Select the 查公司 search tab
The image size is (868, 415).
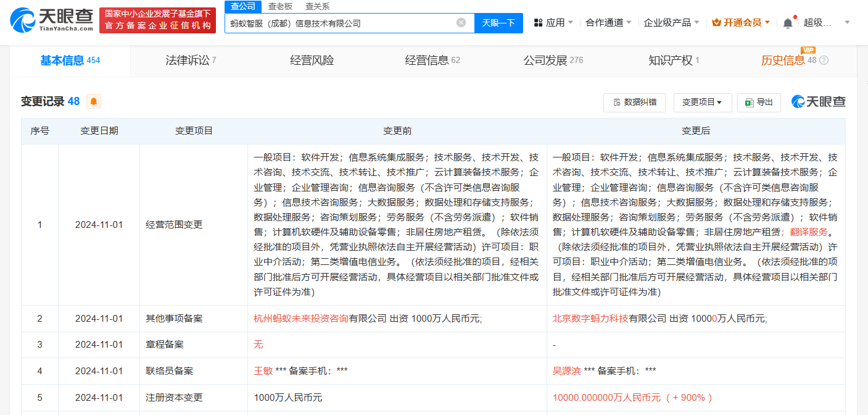242,7
